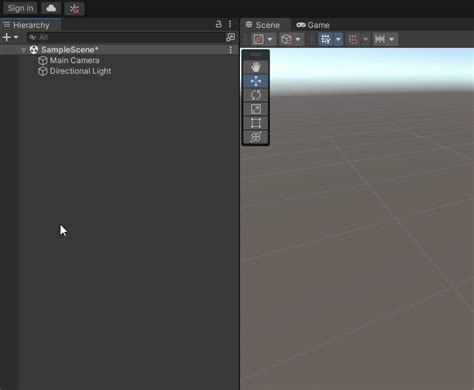The width and height of the screenshot is (474, 390).
Task: Select the Move tool
Action: [256, 81]
